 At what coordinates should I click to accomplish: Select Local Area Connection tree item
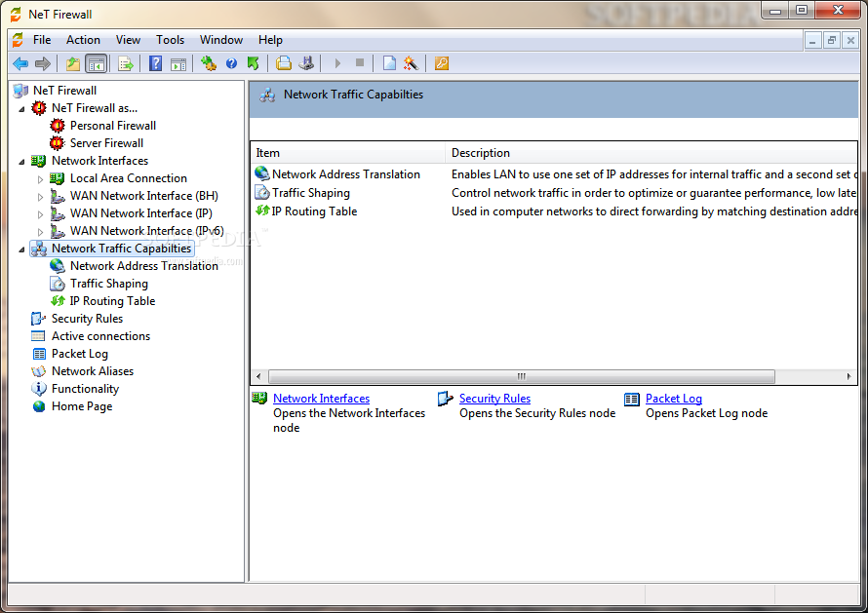[x=129, y=178]
